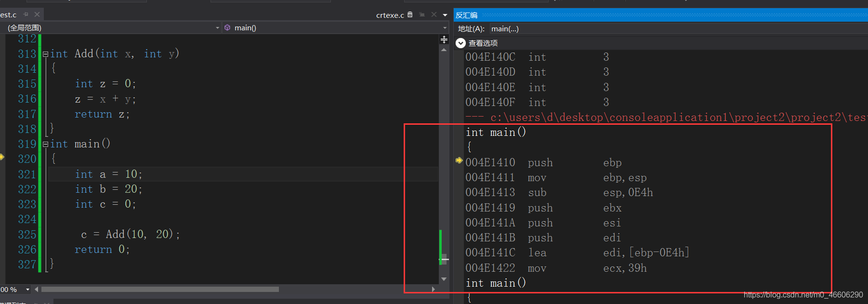
Task: Click the source file path line in disassembly
Action: (x=667, y=118)
